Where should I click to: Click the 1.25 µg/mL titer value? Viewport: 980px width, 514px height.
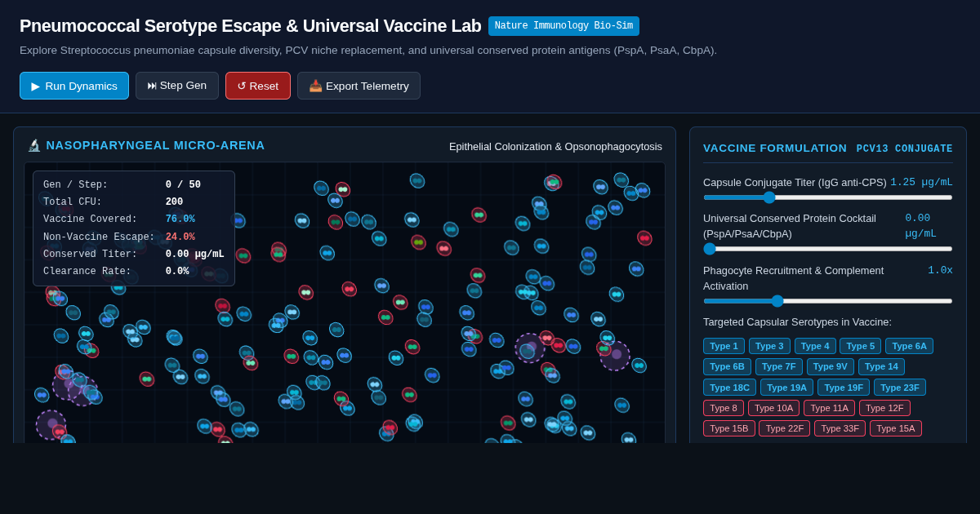[x=921, y=182]
